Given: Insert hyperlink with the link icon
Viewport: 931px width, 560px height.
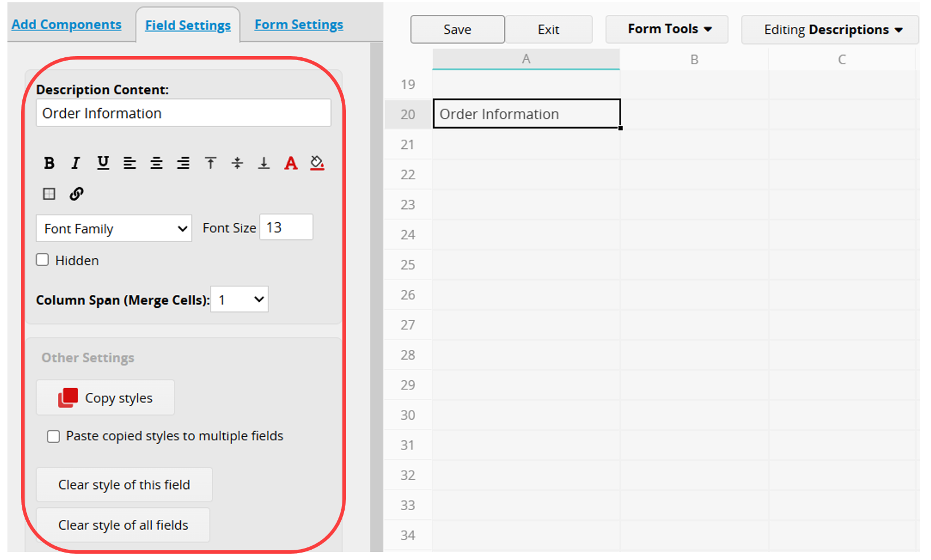Looking at the screenshot, I should (76, 194).
